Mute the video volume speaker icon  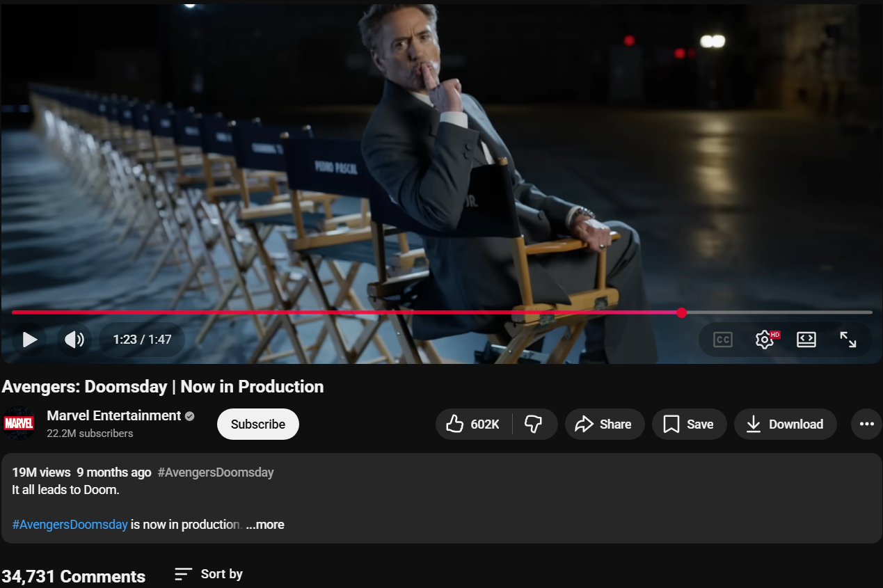click(x=74, y=340)
